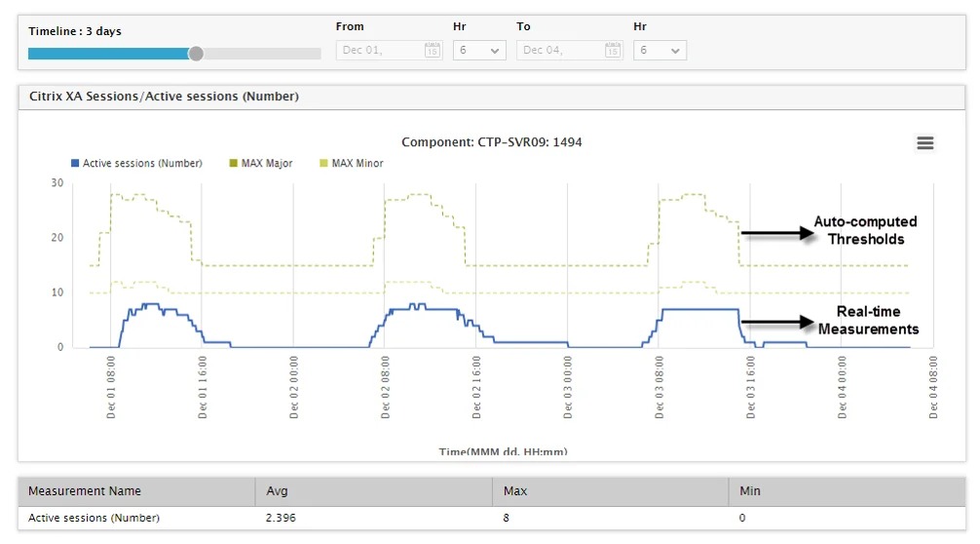
Task: Click the To date field showing Dec 04
Action: pos(570,50)
